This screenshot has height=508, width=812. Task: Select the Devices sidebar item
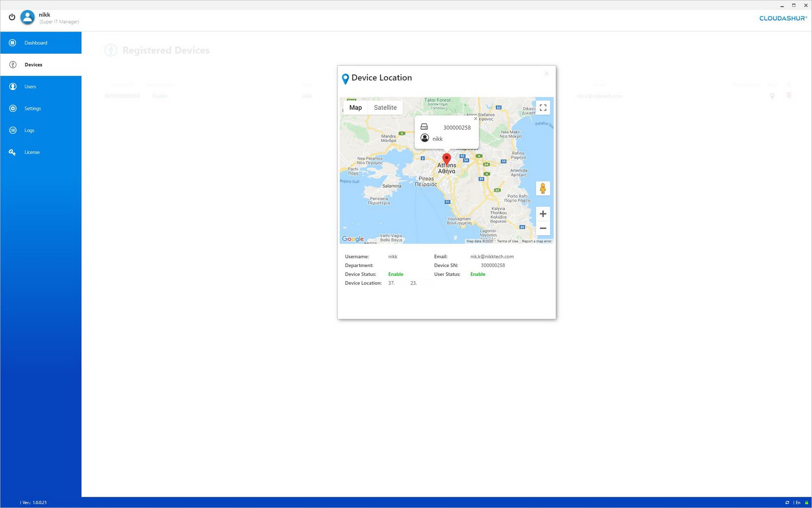click(x=41, y=64)
